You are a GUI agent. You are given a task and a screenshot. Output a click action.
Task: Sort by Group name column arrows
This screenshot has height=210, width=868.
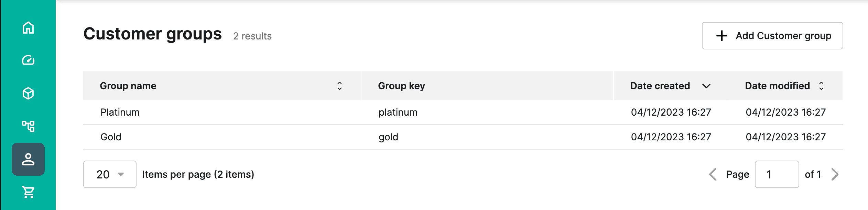[x=339, y=86]
